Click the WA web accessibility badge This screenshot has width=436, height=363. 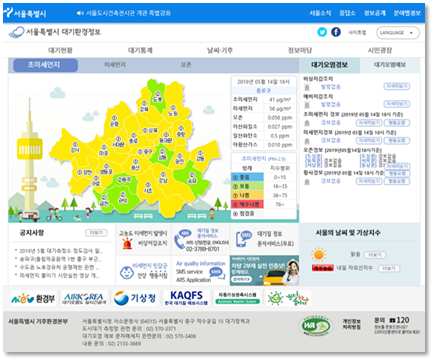(x=315, y=326)
